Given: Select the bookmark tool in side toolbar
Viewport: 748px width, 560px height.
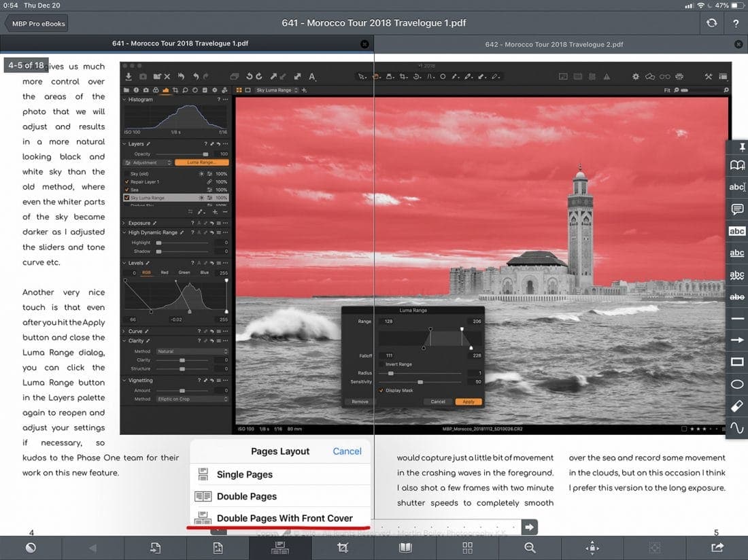Looking at the screenshot, I should [x=737, y=165].
